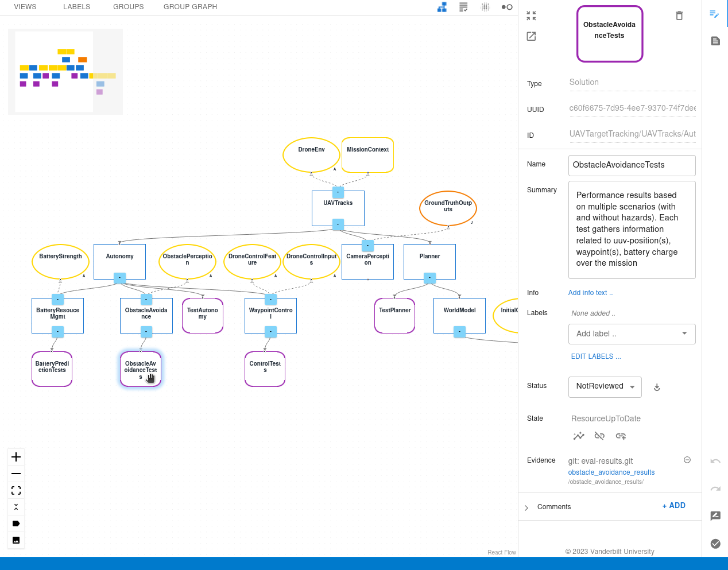
Task: Click the Summary text area
Action: click(632, 230)
